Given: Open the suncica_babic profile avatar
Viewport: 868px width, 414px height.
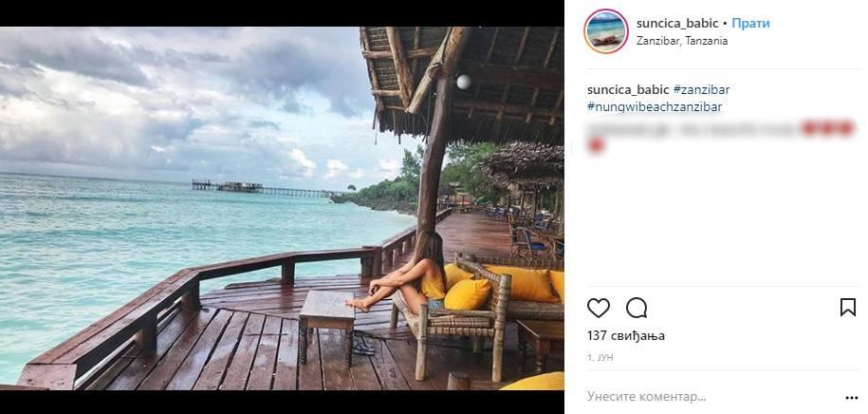Looking at the screenshot, I should click(606, 31).
